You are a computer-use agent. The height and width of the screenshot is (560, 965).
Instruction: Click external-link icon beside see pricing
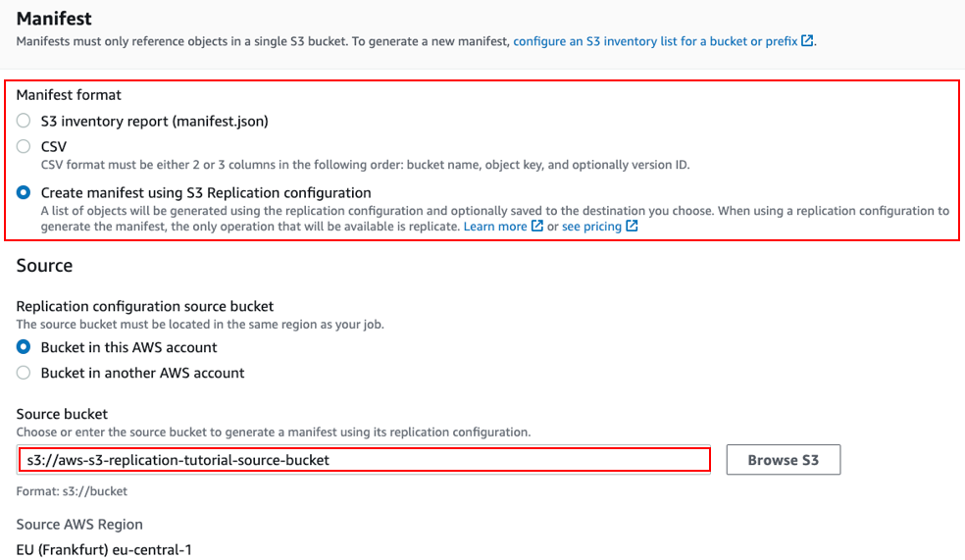632,226
